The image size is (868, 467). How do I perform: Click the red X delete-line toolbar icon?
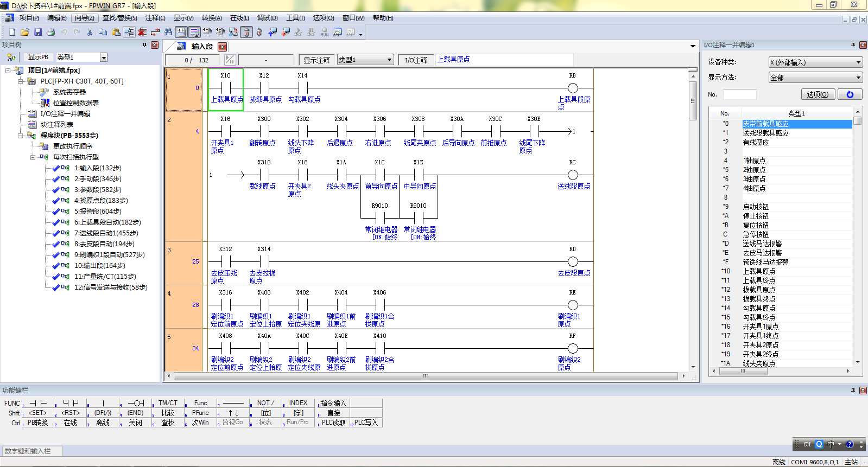point(142,33)
